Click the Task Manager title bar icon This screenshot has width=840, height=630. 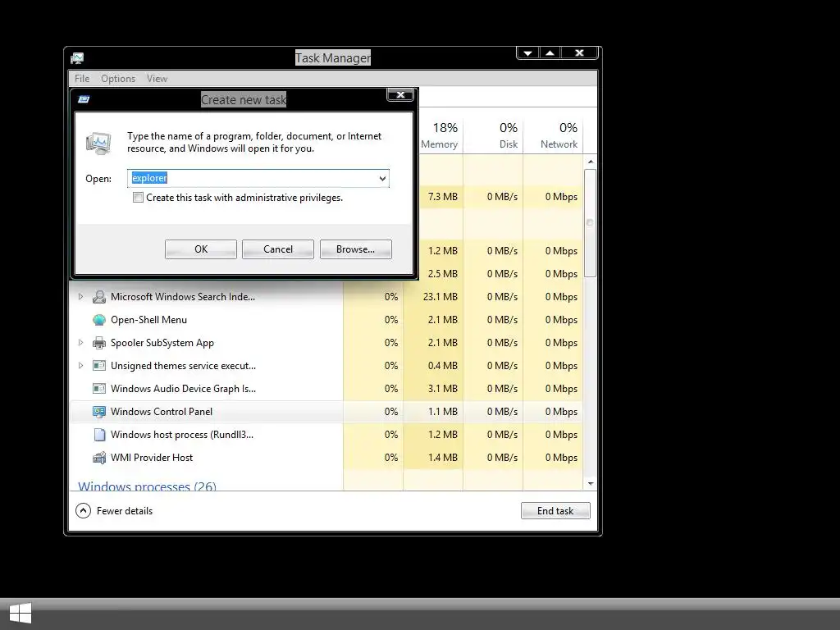click(77, 58)
